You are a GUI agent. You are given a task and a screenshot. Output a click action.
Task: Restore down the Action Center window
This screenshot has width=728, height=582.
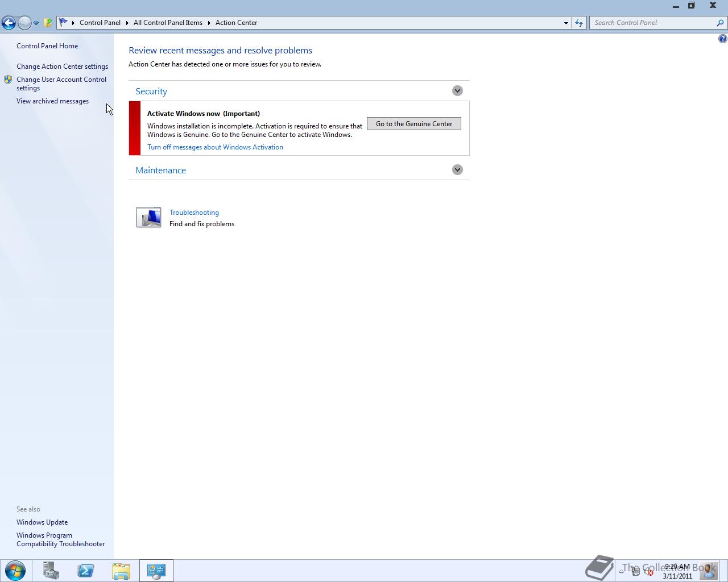[692, 6]
